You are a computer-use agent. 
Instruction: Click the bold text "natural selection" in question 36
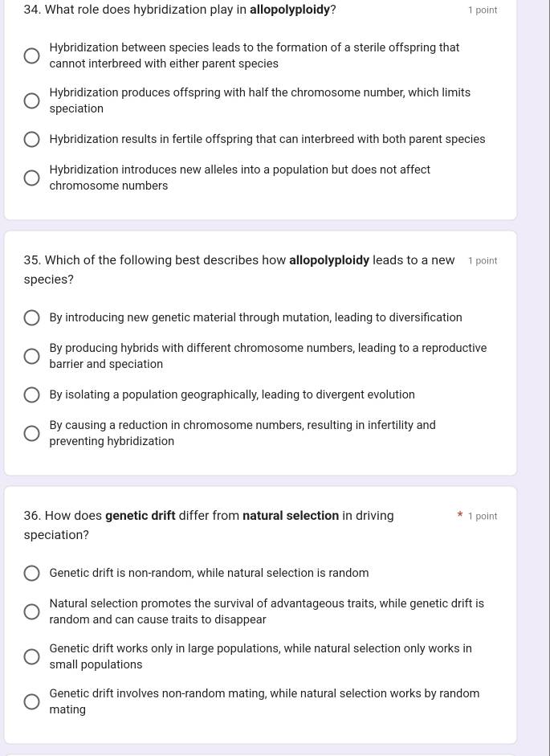[291, 515]
